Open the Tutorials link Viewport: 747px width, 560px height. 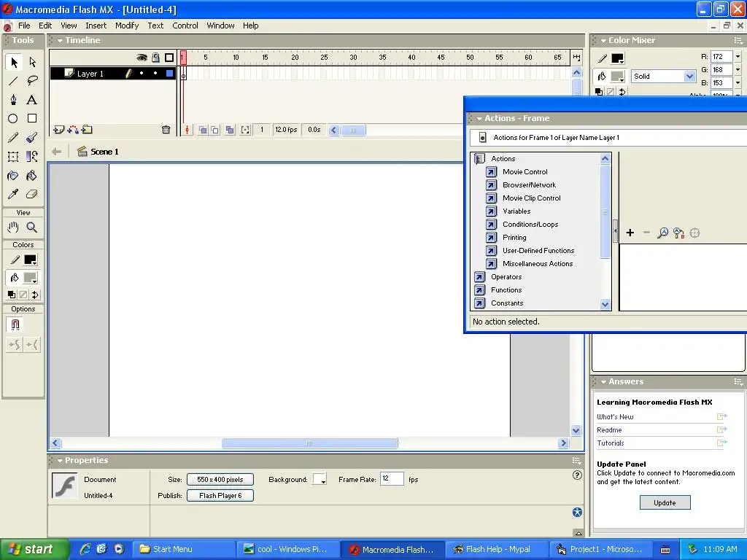pos(611,443)
